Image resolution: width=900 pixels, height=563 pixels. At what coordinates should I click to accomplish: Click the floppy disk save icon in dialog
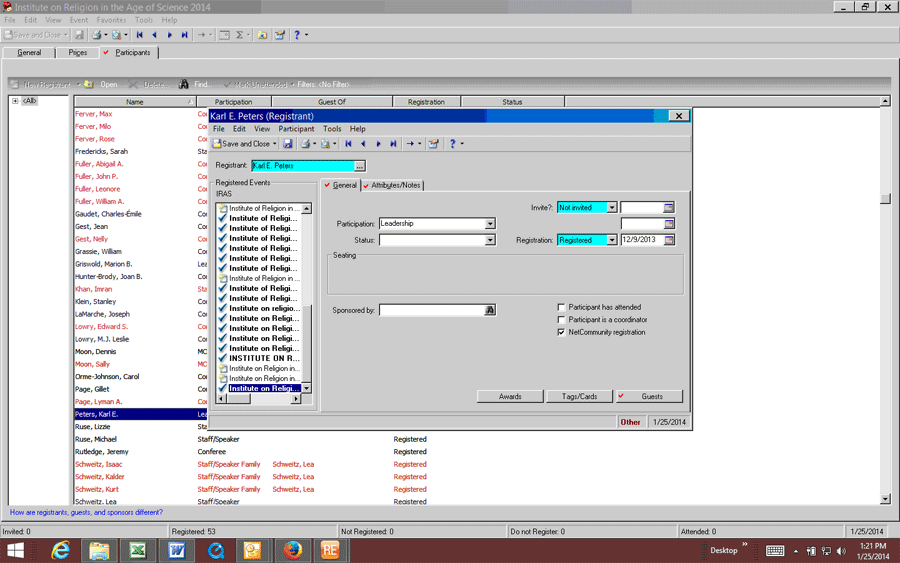coord(288,144)
